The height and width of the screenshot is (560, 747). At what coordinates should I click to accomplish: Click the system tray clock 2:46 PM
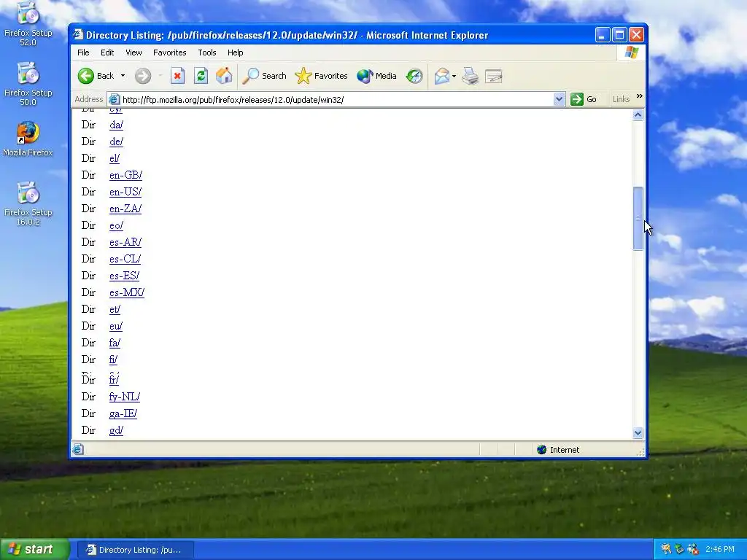tap(720, 549)
